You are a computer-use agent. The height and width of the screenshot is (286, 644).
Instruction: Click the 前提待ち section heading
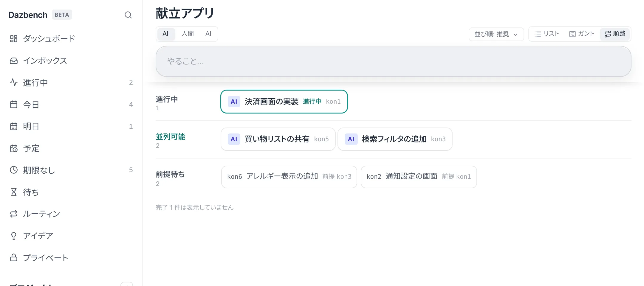170,174
